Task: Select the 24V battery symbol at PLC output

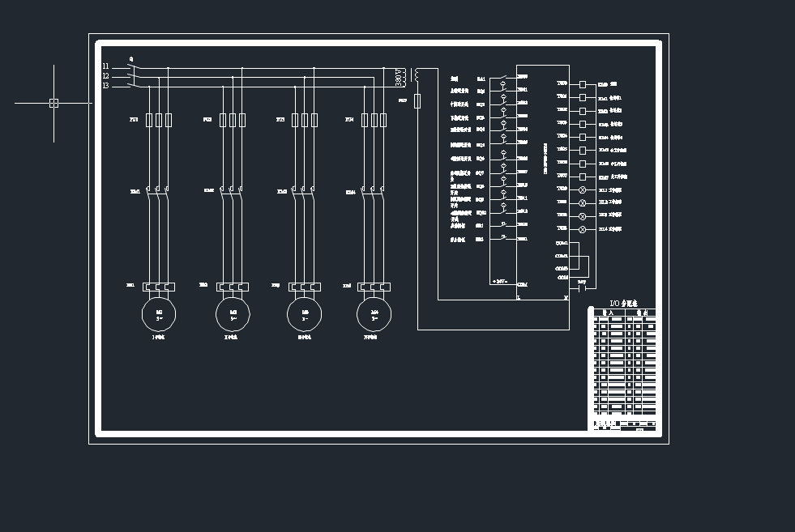Action: (582, 288)
